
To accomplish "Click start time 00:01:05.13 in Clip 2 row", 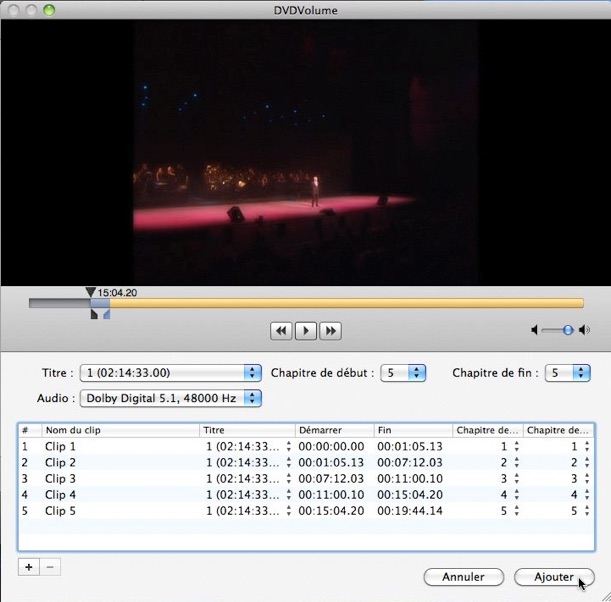I will click(x=331, y=463).
